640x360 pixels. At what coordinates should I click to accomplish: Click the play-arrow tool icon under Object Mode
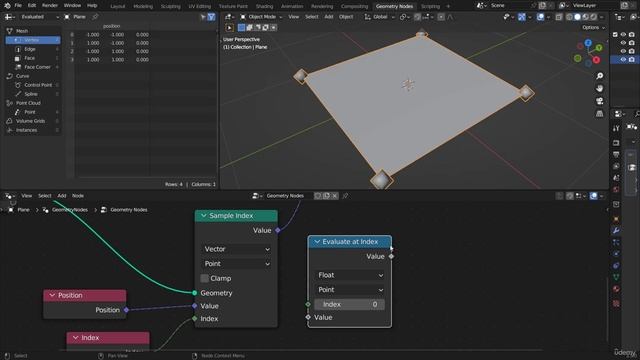229,27
